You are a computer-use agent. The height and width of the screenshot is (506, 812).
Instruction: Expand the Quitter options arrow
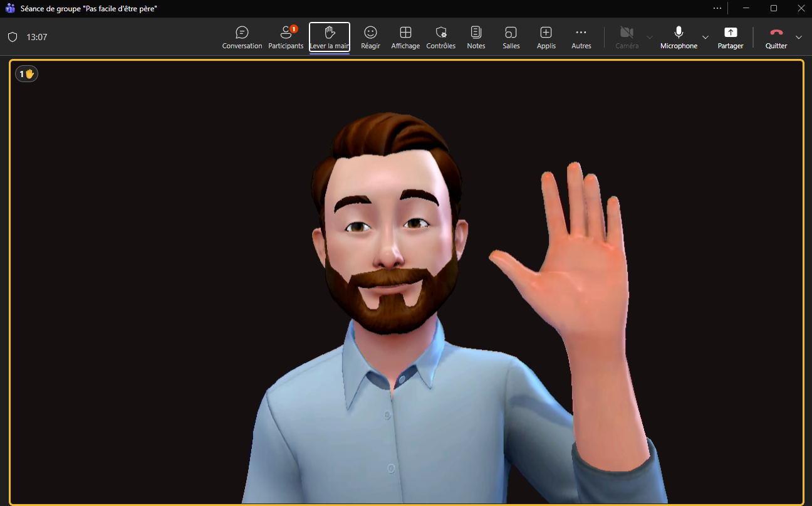click(798, 37)
